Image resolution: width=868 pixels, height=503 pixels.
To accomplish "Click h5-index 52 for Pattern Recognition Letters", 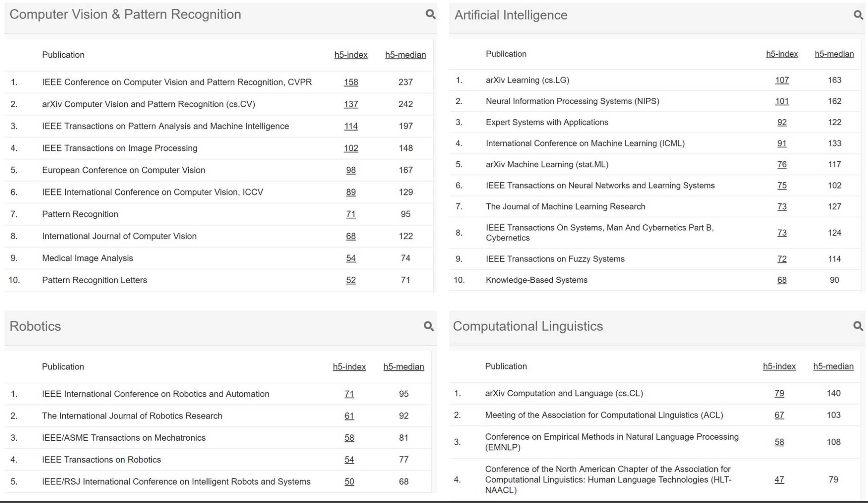I will 351,280.
